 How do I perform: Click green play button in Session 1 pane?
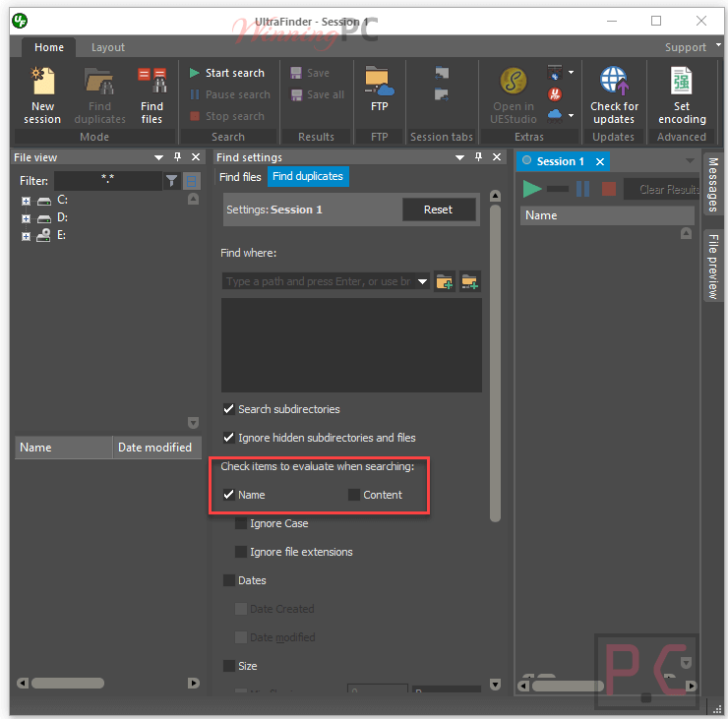(532, 189)
